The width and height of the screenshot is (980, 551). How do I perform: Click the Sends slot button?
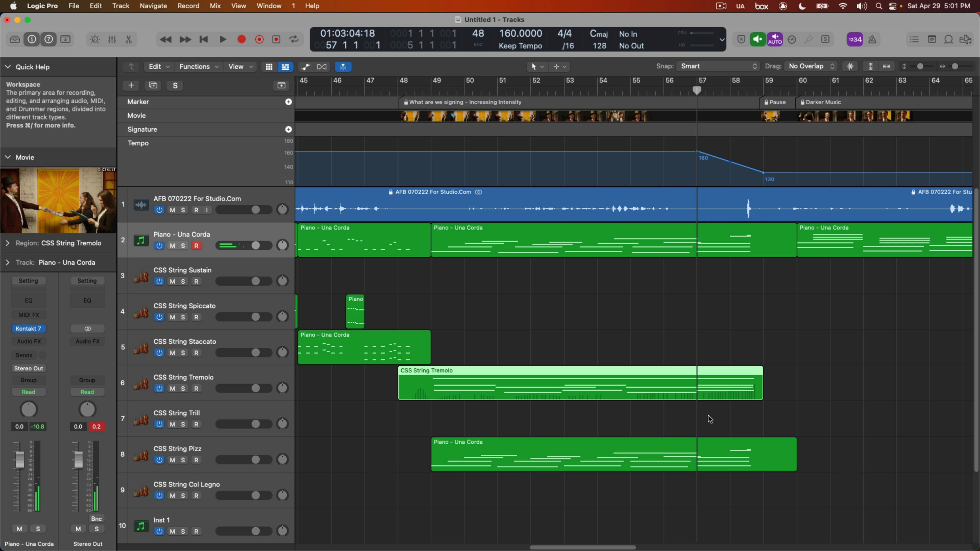24,355
